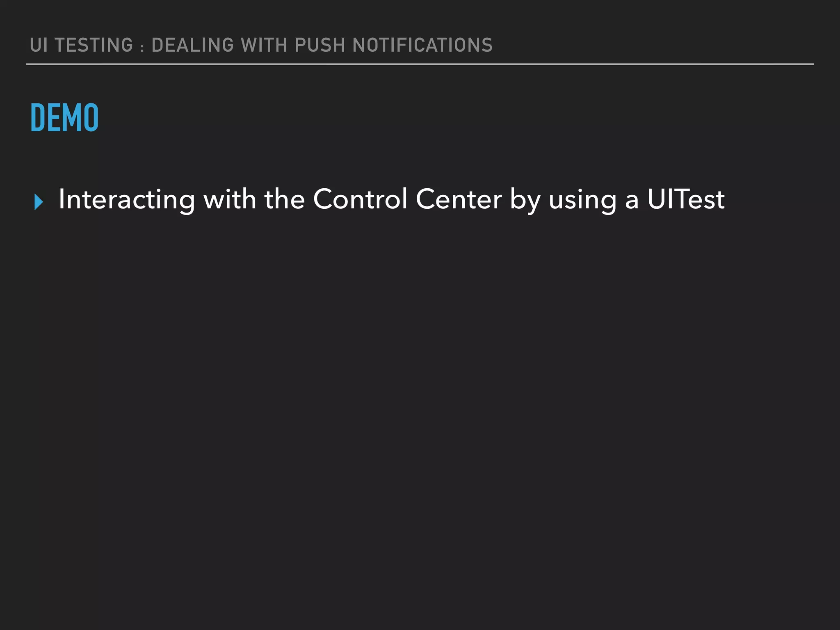Image resolution: width=840 pixels, height=630 pixels.
Task: Click the word "Center" in the bullet
Action: coord(459,199)
